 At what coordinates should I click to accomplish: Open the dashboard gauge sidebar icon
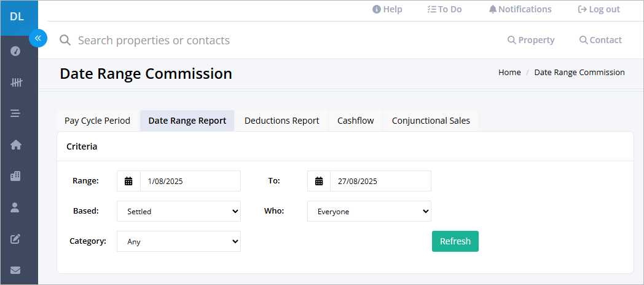point(15,52)
